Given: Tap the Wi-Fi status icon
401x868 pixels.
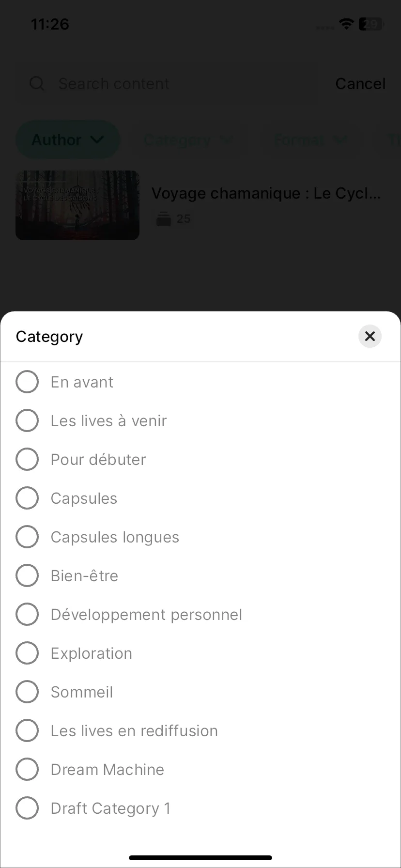Looking at the screenshot, I should (346, 24).
